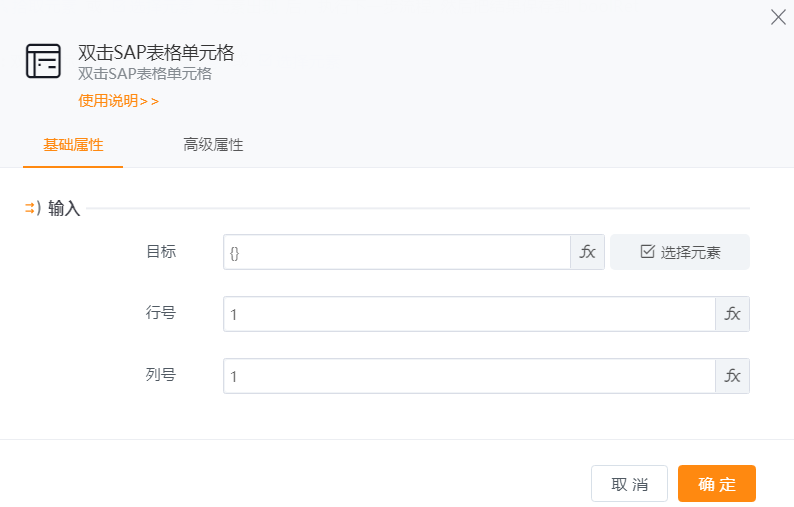
Task: Switch to the 基础属性 tab
Action: pyautogui.click(x=73, y=145)
